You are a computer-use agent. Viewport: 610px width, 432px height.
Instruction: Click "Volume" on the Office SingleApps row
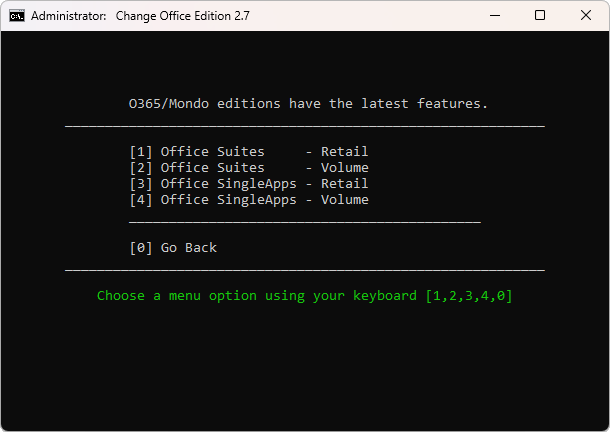point(344,200)
